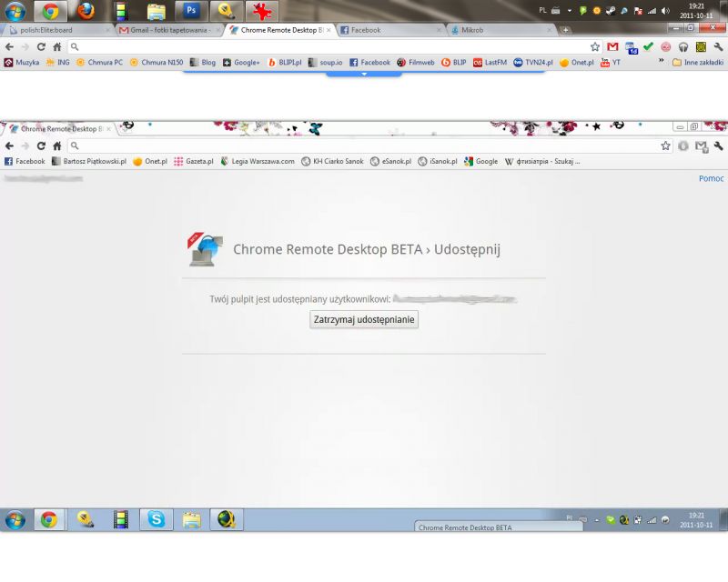This screenshot has height=582, width=728.
Task: Open LastFM bookmark
Action: pos(490,62)
